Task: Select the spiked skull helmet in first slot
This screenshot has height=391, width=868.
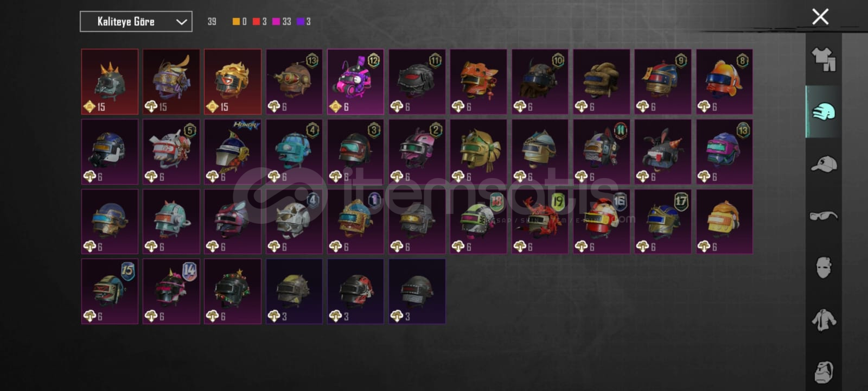Action: point(110,82)
